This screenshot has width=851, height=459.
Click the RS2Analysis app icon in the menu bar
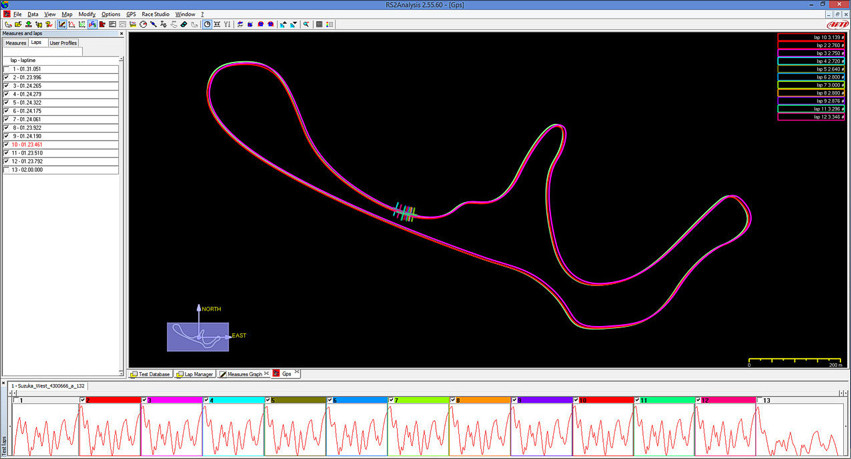click(x=7, y=14)
